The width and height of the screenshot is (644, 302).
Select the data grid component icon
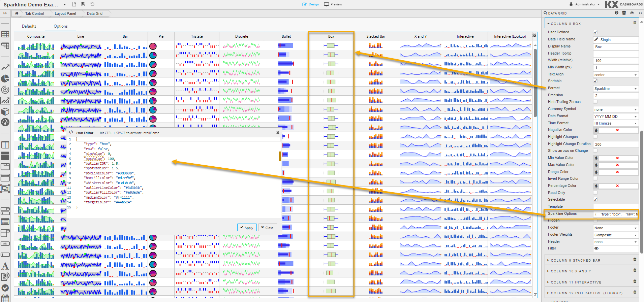tap(5, 34)
